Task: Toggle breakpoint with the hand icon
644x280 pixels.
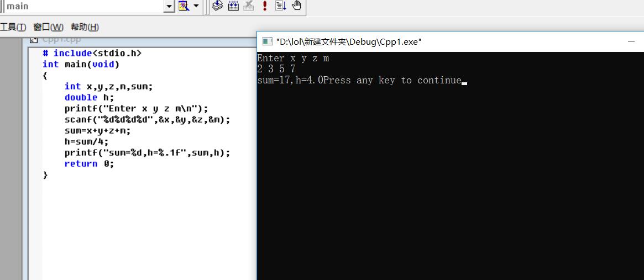Action: [x=296, y=6]
